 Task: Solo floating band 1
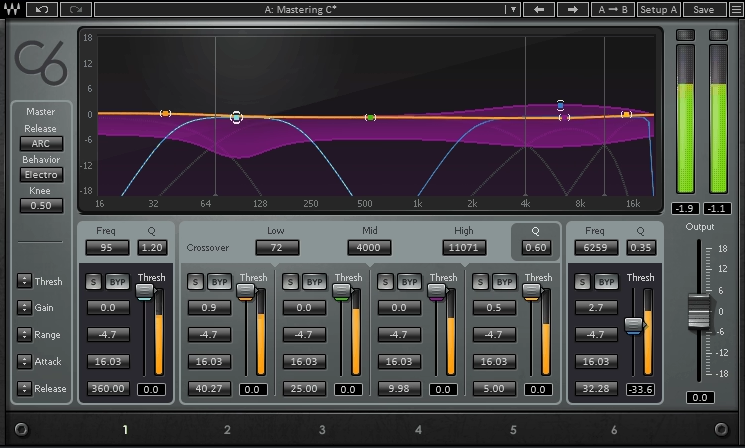pos(94,282)
